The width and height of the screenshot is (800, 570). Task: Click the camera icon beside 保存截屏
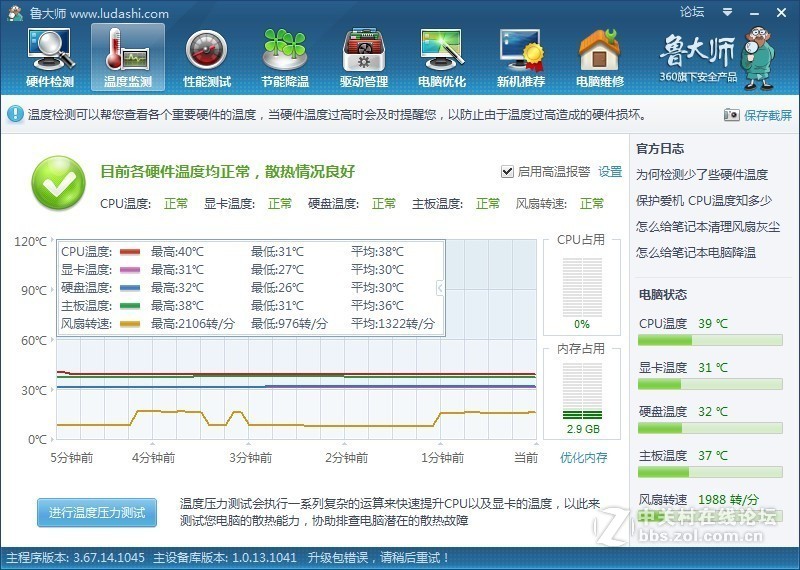[732, 115]
